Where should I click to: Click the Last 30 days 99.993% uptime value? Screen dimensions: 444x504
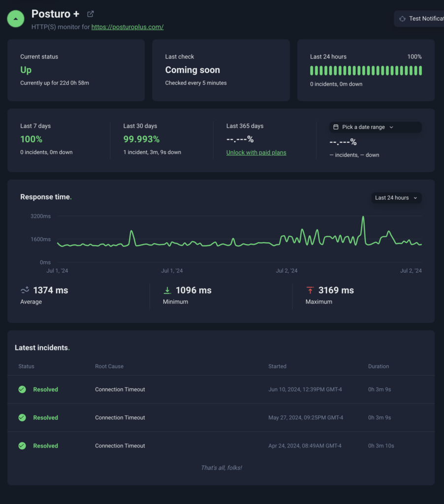click(x=141, y=139)
